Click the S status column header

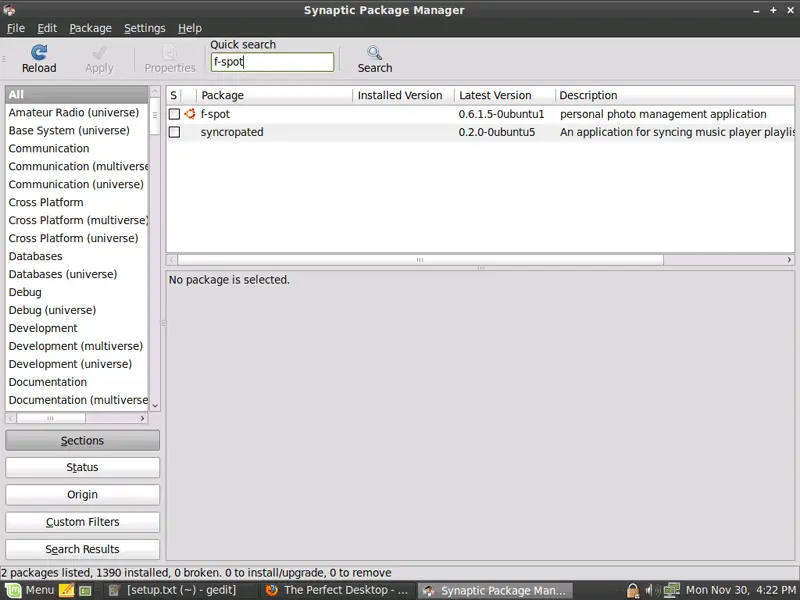click(174, 95)
